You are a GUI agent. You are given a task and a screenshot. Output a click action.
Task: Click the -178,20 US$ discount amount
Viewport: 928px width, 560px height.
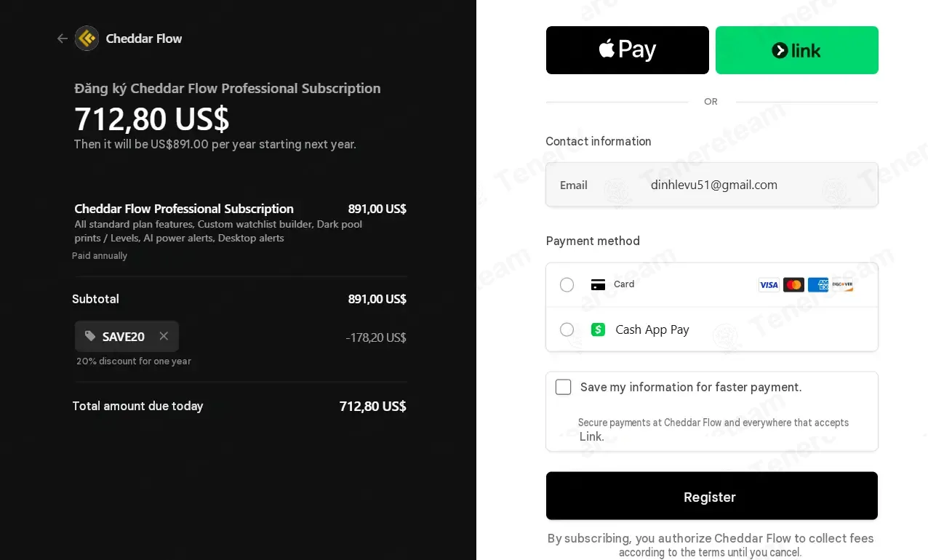pyautogui.click(x=376, y=337)
